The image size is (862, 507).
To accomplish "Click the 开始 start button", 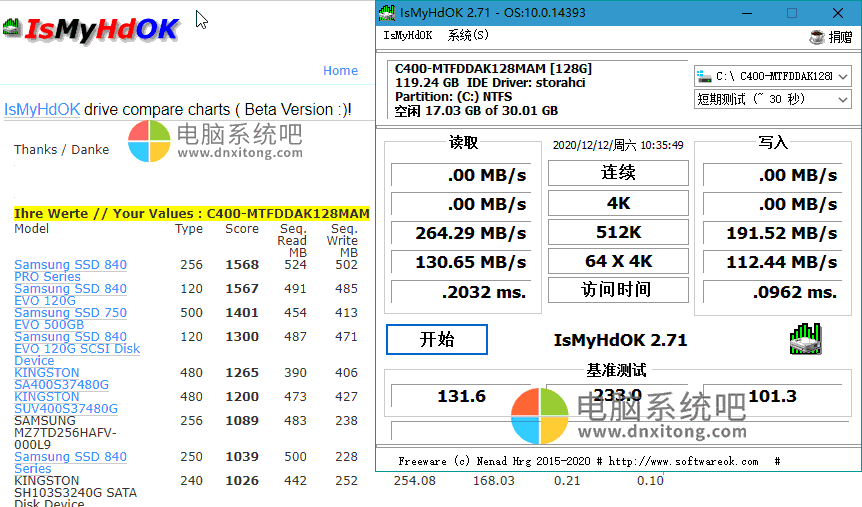I will [x=437, y=339].
